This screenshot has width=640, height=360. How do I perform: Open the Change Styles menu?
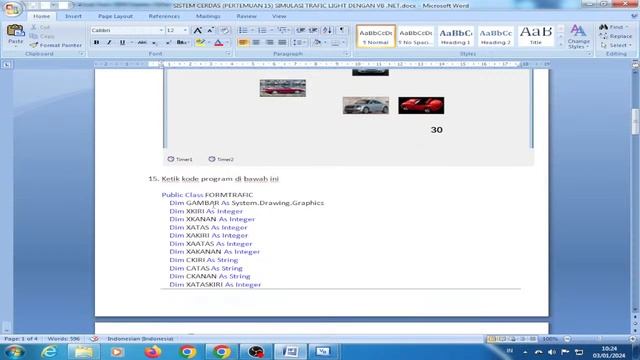pos(578,36)
